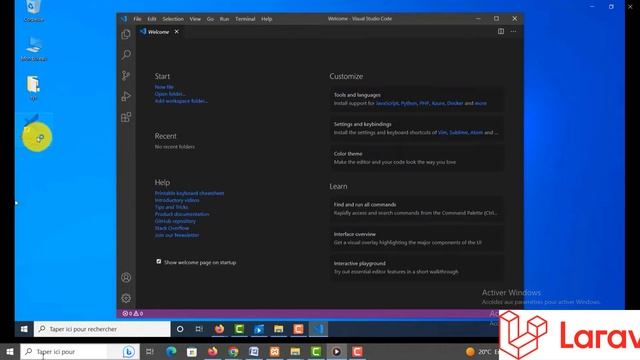Click the orange C icon in inner taskbar
This screenshot has height=360, width=640.
(x=298, y=329)
